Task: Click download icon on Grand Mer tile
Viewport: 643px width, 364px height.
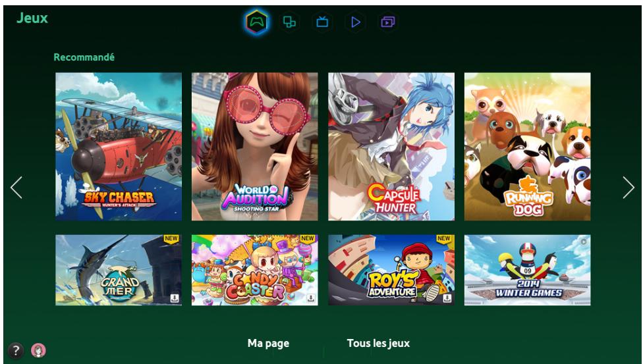Action: point(174,298)
